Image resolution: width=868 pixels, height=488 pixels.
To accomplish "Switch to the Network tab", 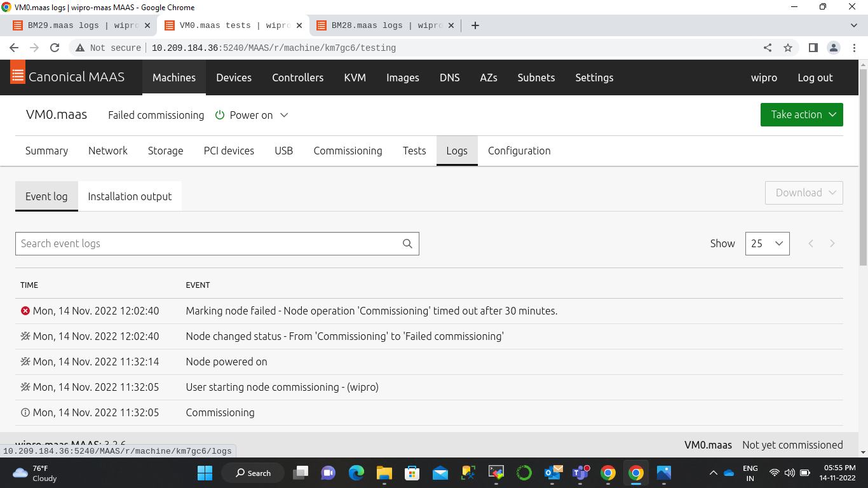I will [x=108, y=151].
